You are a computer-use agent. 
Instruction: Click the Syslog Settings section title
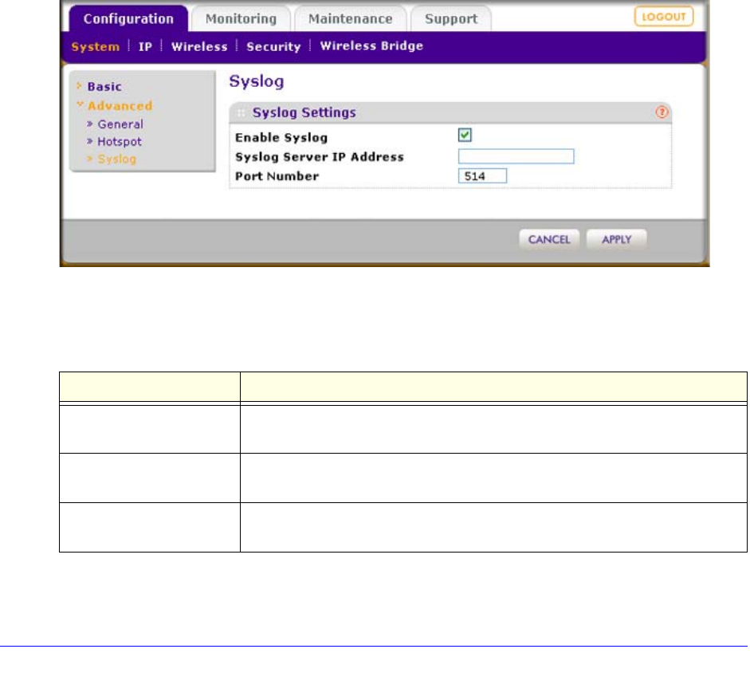304,113
